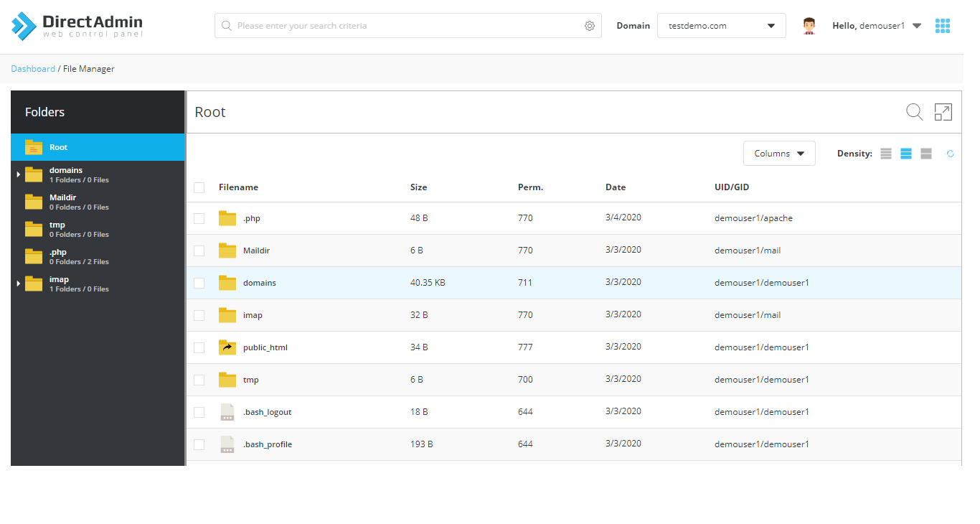Expand the imap folder tree arrow
The width and height of the screenshot is (980, 524).
pyautogui.click(x=19, y=284)
